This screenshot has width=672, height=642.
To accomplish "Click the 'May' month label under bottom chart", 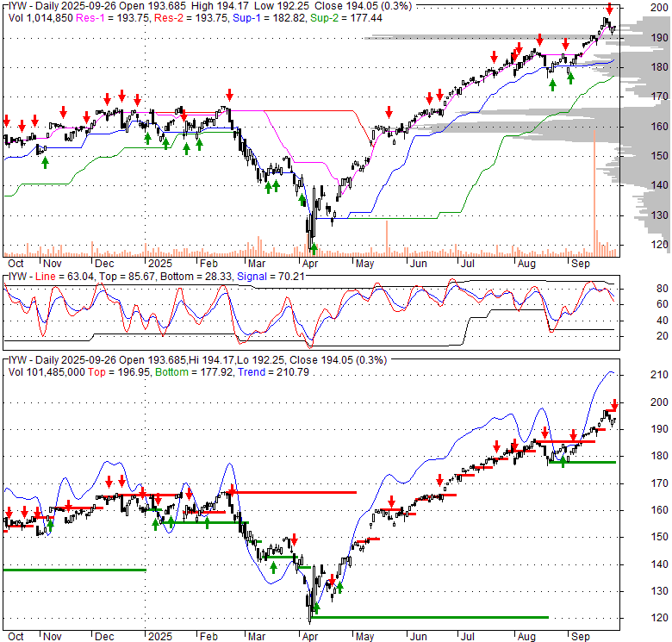I will click(x=364, y=637).
